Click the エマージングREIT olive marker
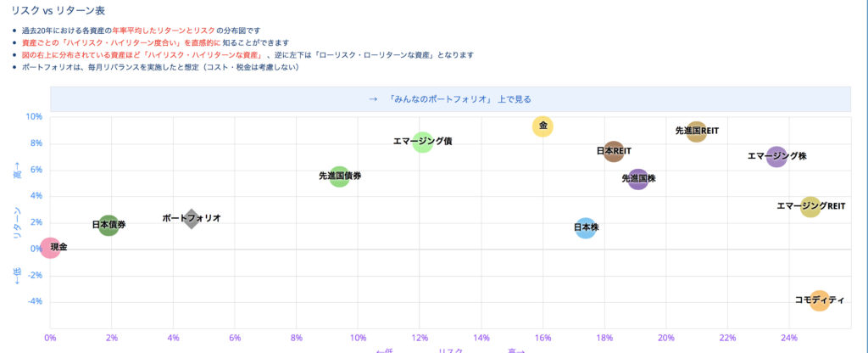Image resolution: width=868 pixels, height=353 pixels. pos(810,207)
